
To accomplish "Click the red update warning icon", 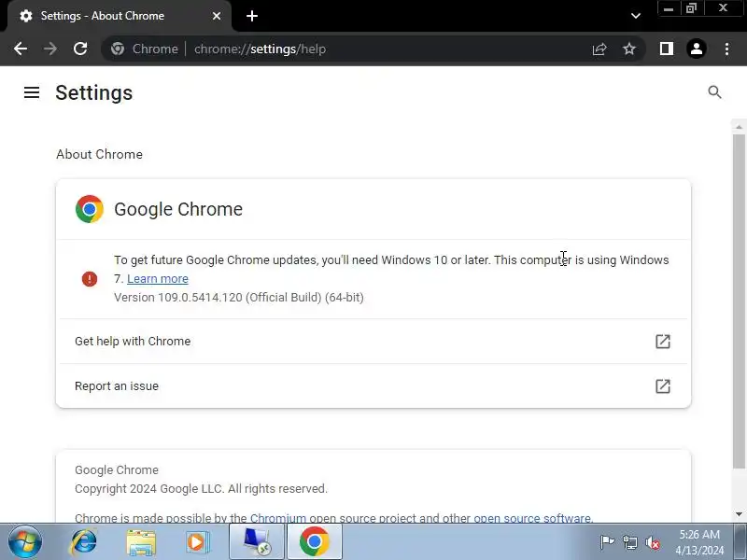I will pos(90,278).
